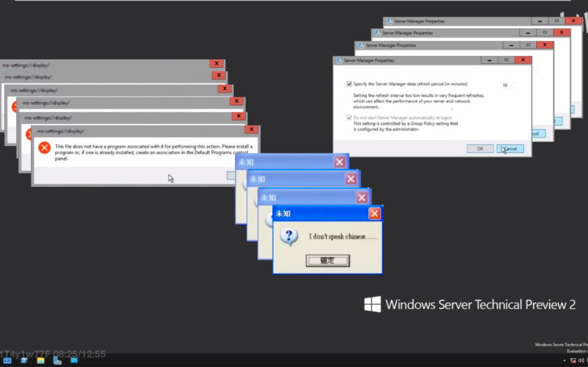Image resolution: width=588 pixels, height=367 pixels.
Task: Close the front Server Manager Properties window
Action: (523, 60)
